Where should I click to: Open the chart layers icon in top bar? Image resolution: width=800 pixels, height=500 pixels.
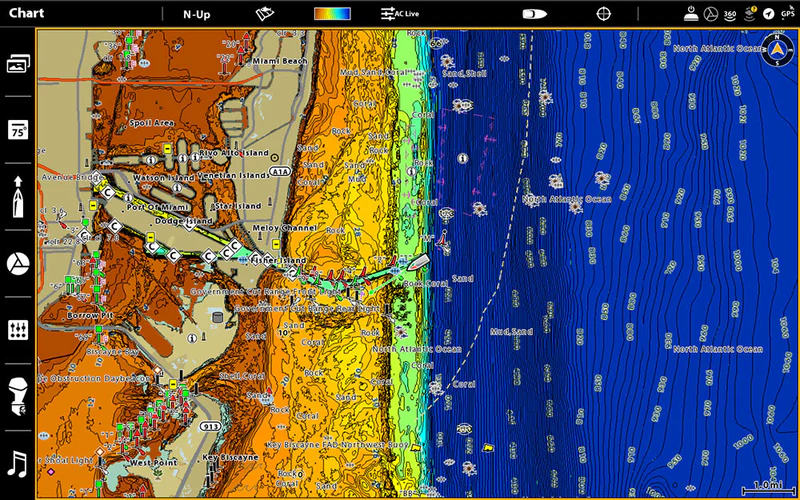pyautogui.click(x=265, y=14)
